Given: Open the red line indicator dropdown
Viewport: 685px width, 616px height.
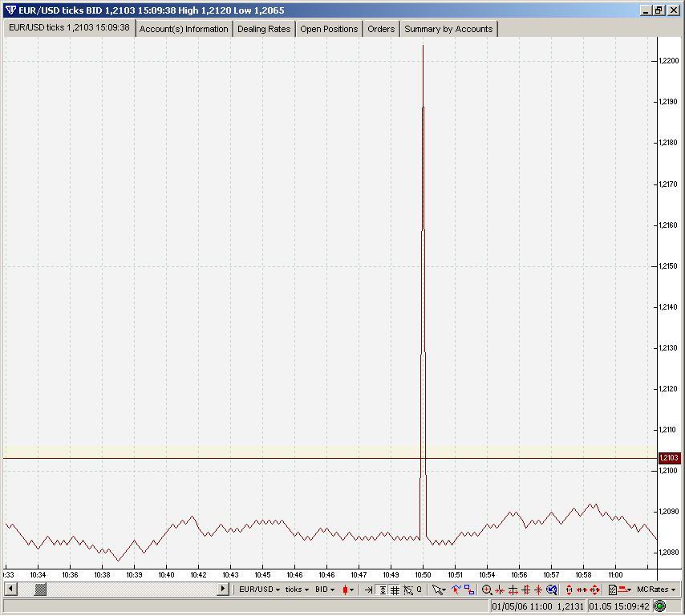Looking at the screenshot, I should coord(625,590).
